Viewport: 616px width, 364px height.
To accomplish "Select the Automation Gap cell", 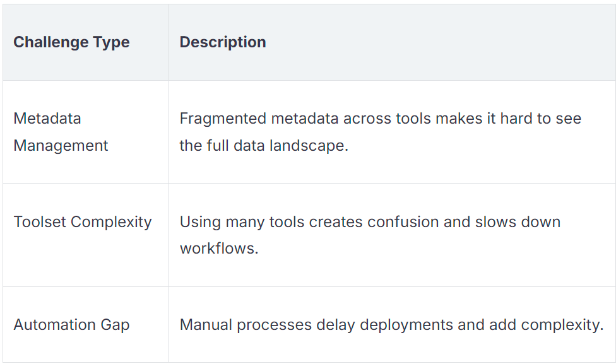I will point(71,325).
